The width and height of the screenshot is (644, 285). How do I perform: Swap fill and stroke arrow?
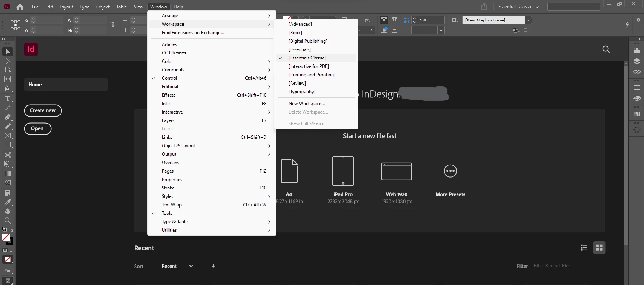point(11,230)
